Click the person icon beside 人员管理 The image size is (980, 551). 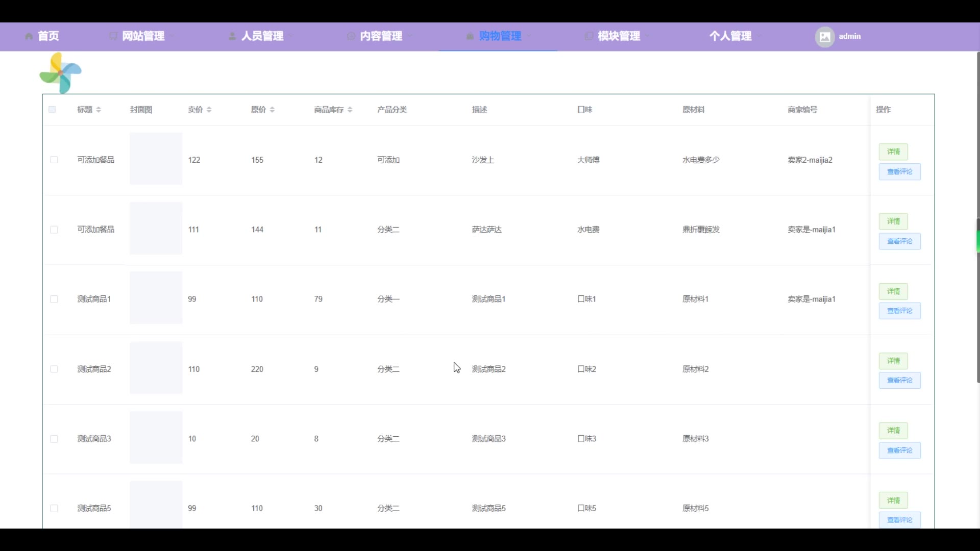pyautogui.click(x=232, y=36)
